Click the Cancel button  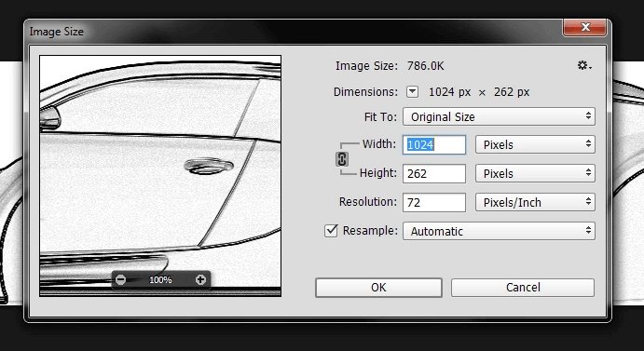(523, 288)
